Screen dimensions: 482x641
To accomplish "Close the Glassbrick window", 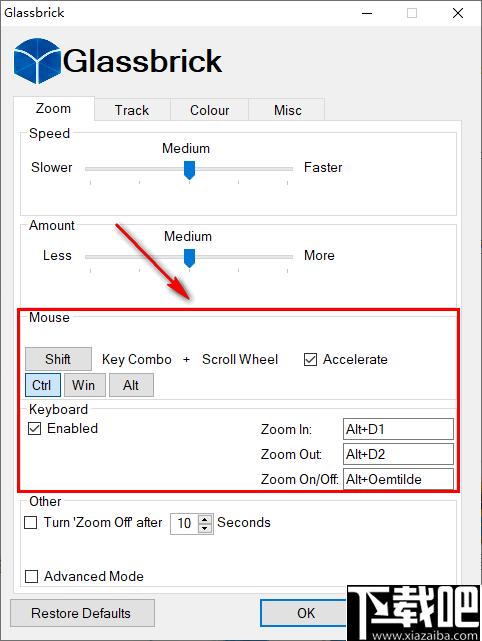I will point(458,13).
